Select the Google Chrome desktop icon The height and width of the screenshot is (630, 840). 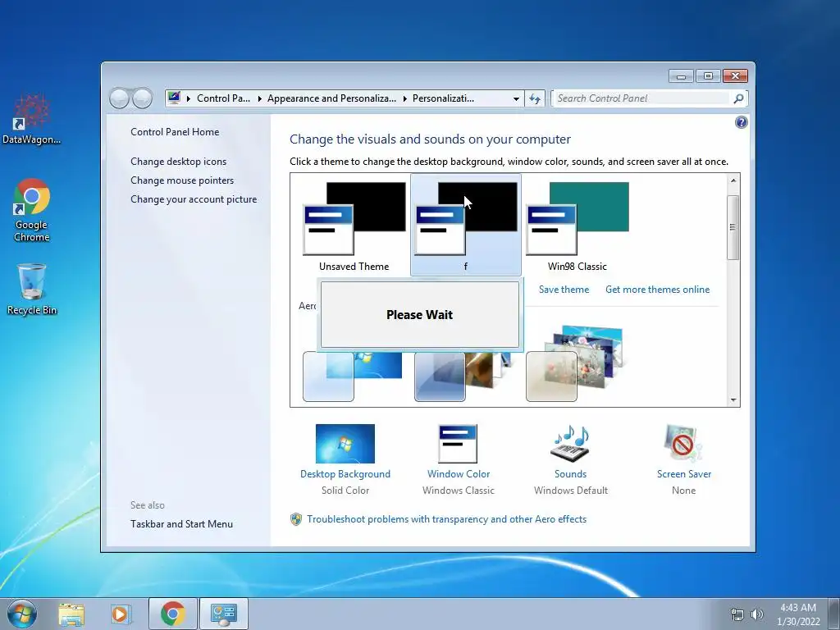pos(31,210)
